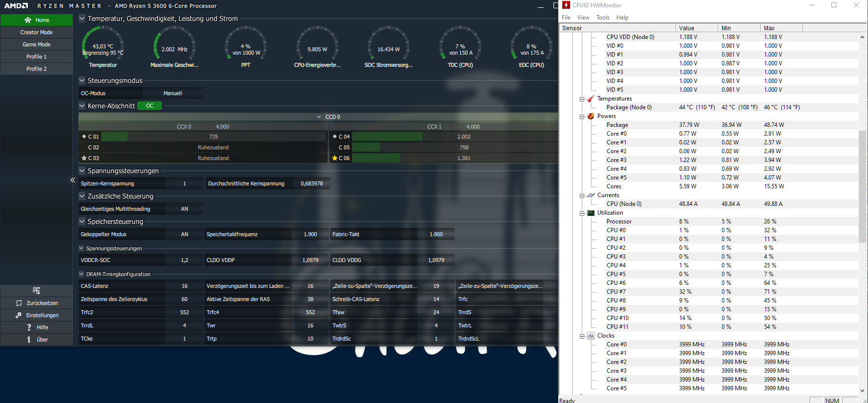Click the Powers flame icon in HWMonitor
Image resolution: width=868 pixels, height=403 pixels.
pyautogui.click(x=591, y=116)
